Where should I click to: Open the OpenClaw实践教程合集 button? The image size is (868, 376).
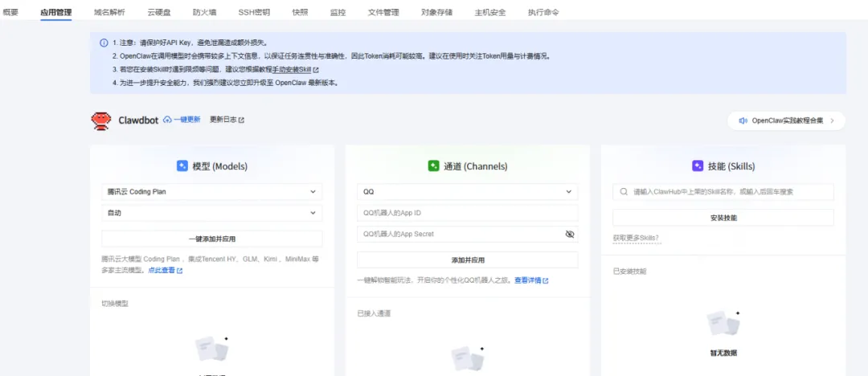(x=786, y=121)
